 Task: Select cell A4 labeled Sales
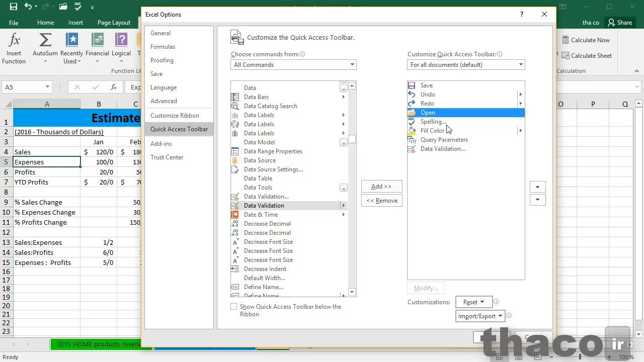[47, 152]
